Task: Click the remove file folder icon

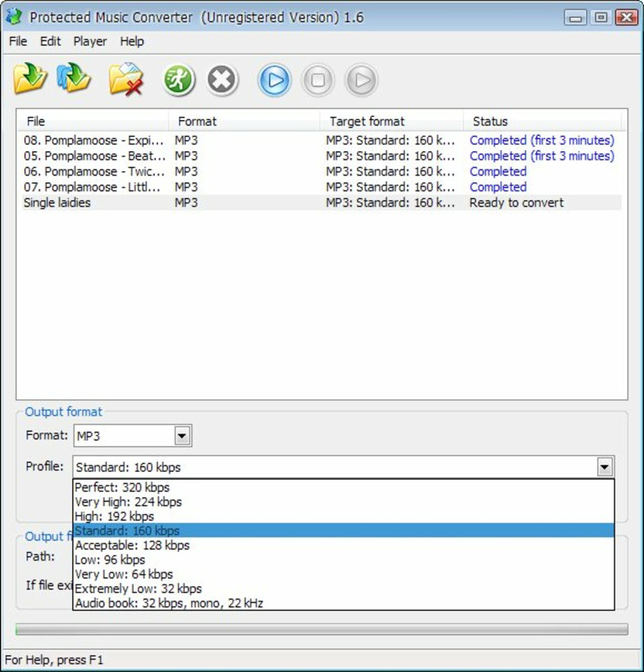Action: pyautogui.click(x=126, y=79)
